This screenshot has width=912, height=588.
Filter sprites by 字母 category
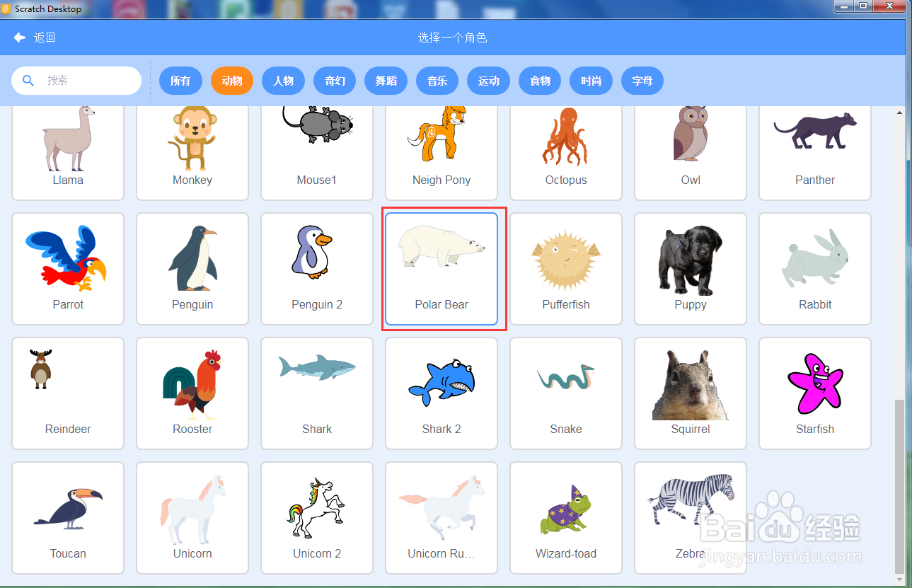[642, 81]
